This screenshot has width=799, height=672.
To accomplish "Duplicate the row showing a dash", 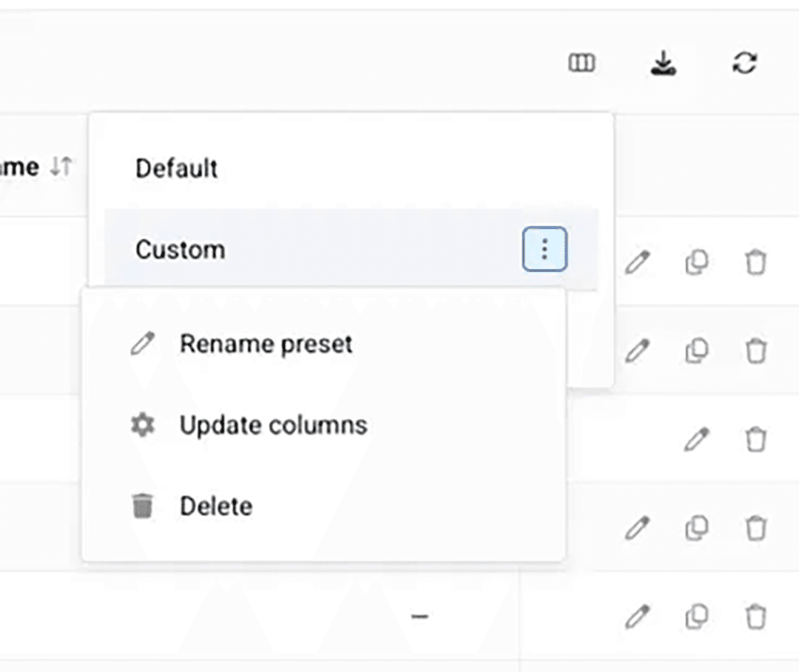I will [697, 617].
